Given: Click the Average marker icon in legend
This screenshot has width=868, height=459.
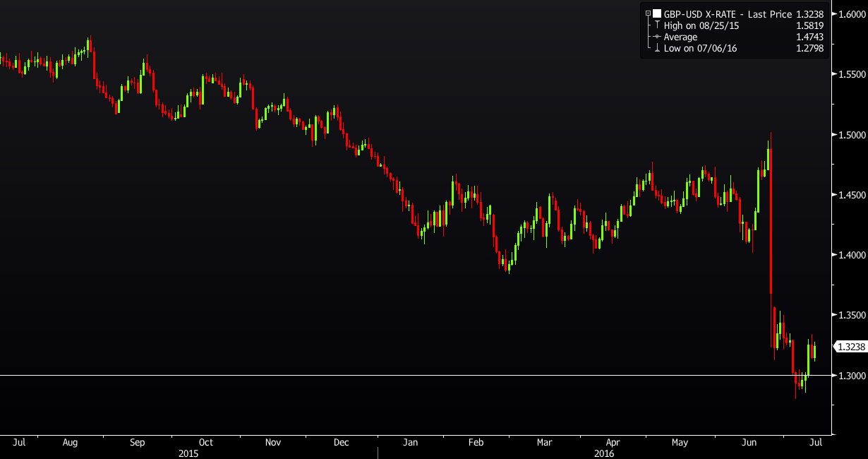Looking at the screenshot, I should coord(657,37).
